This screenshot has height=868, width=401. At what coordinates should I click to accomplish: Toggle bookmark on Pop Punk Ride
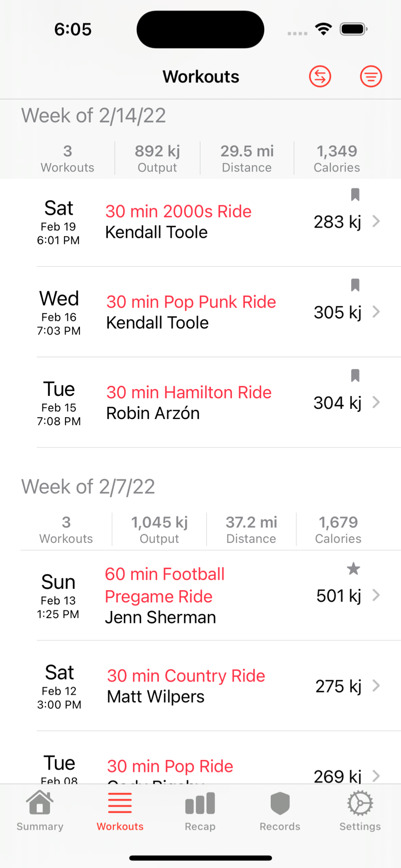tap(355, 285)
